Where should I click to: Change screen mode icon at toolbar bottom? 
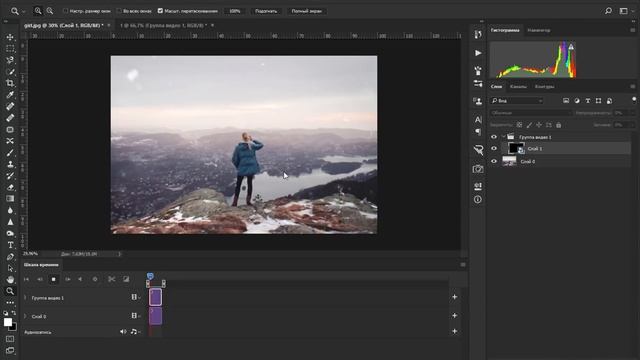pyautogui.click(x=10, y=350)
